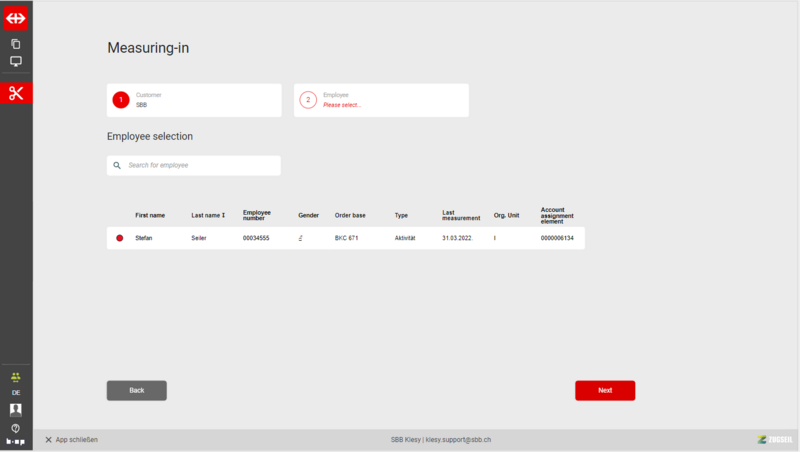Click the klesy.support@sbb.ch email link
The image size is (800, 452).
(460, 440)
